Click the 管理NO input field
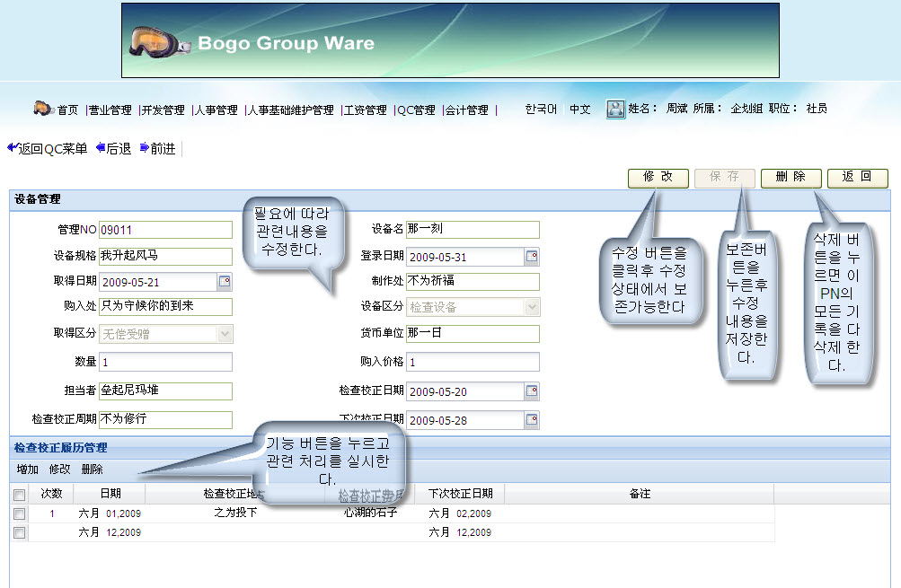The width and height of the screenshot is (901, 588). click(x=165, y=230)
